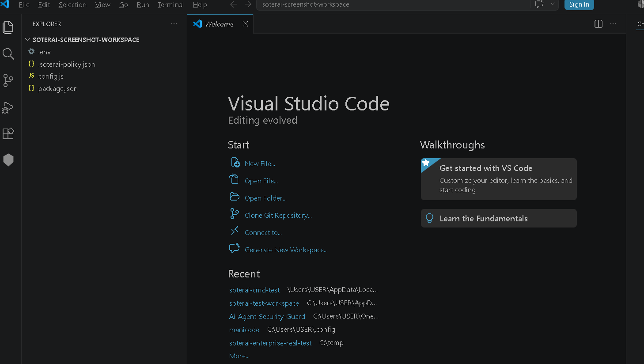Viewport: 644px width, 364px height.
Task: Open the Help menu
Action: coord(200,4)
